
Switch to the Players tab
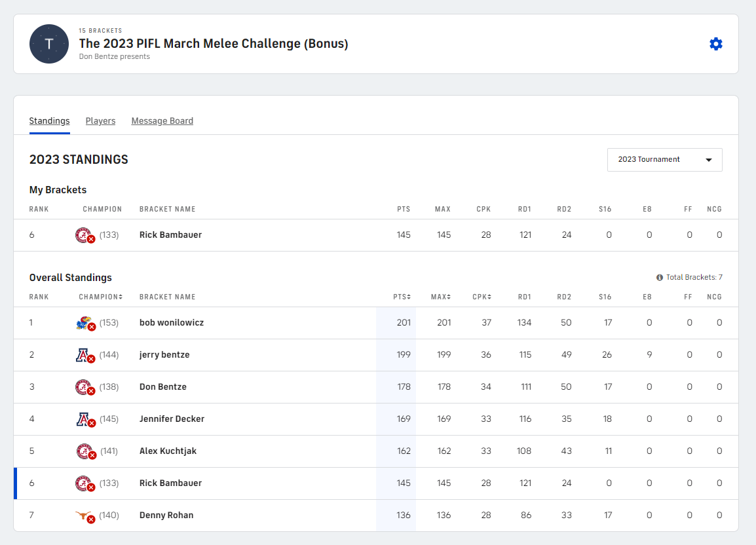click(x=100, y=121)
